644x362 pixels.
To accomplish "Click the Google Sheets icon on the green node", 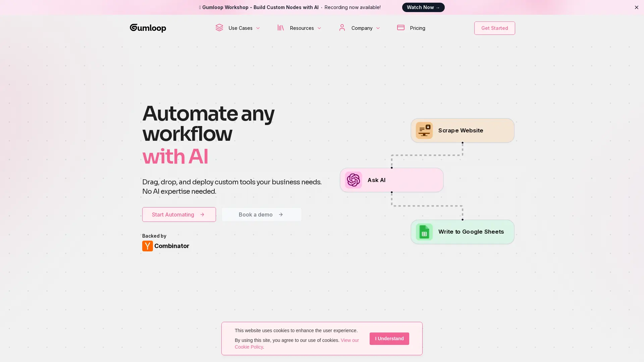I will (424, 232).
